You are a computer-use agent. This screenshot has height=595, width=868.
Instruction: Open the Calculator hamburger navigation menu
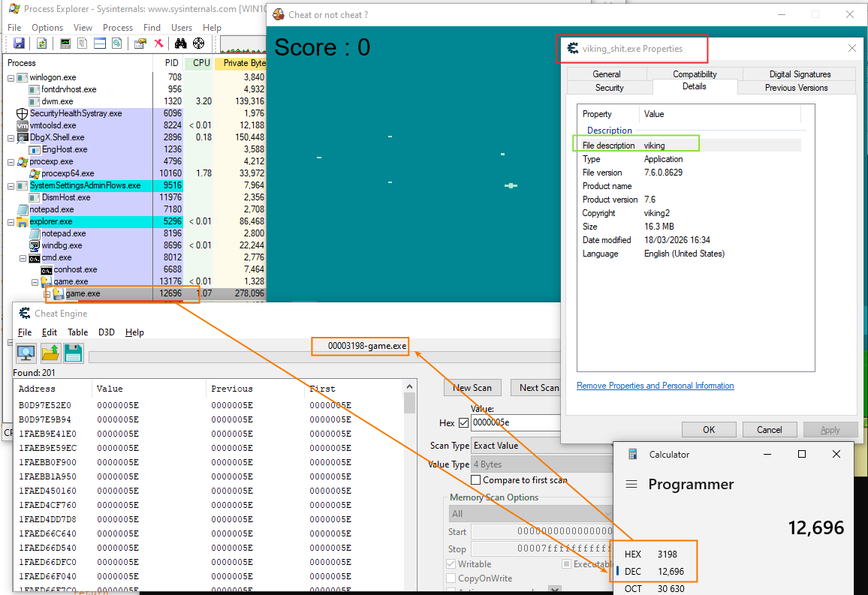[632, 485]
